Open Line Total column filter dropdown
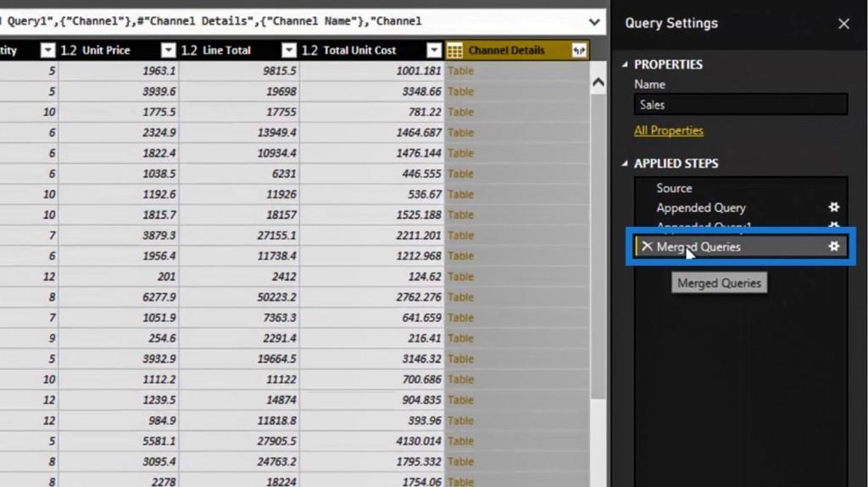 289,50
